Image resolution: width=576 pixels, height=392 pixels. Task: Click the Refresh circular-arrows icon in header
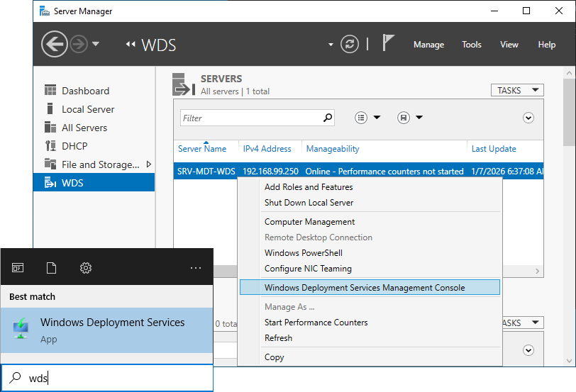click(x=349, y=45)
